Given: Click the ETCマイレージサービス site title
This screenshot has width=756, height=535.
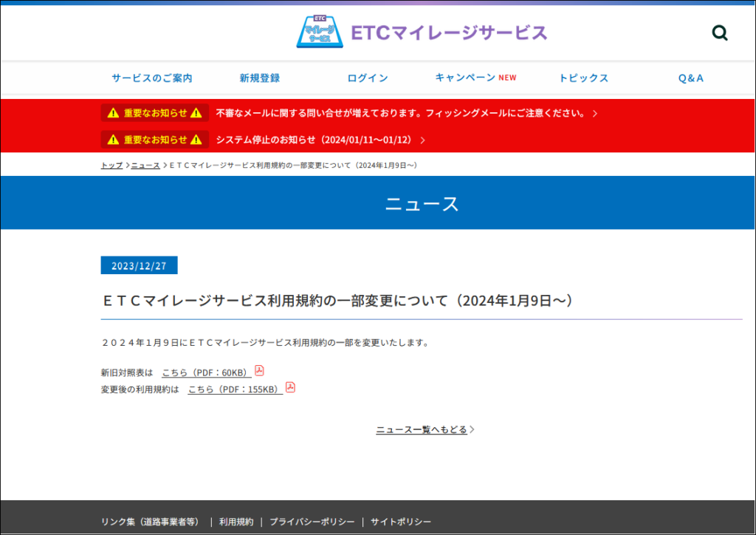Looking at the screenshot, I should 450,33.
